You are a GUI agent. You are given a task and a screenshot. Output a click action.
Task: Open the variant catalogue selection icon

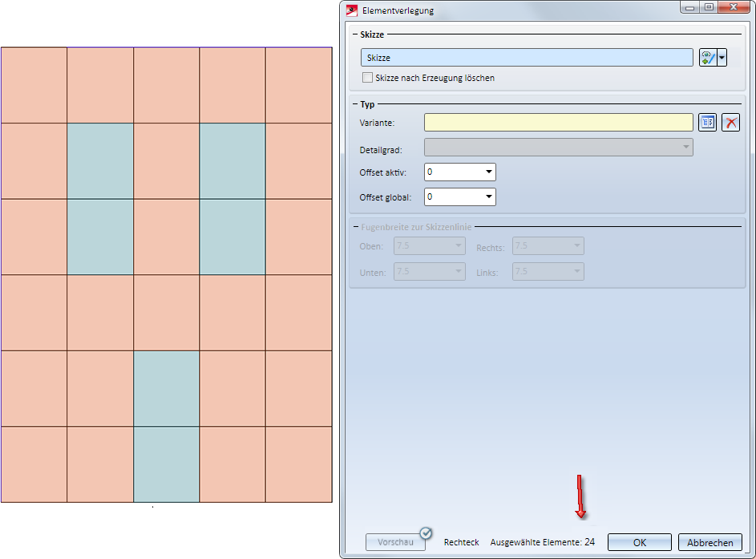[x=708, y=123]
